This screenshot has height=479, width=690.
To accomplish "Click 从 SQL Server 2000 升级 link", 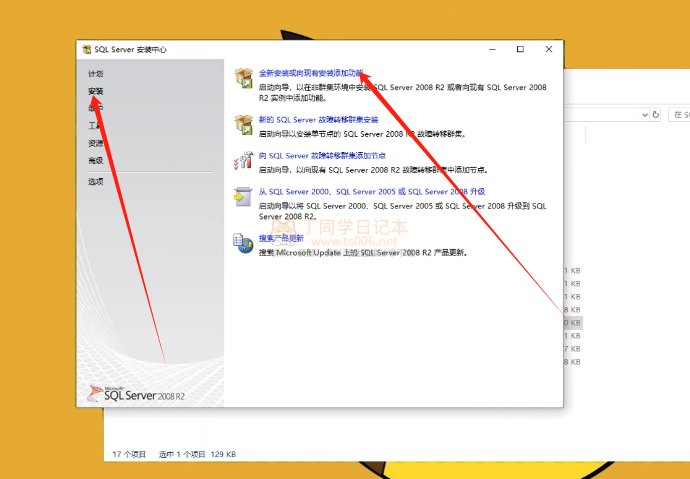I will point(372,191).
